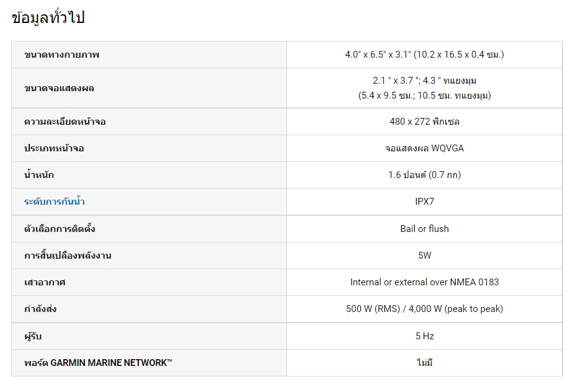Select the เสาอากาศ row label
Viewport: 581px width, 392px height.
pos(45,282)
